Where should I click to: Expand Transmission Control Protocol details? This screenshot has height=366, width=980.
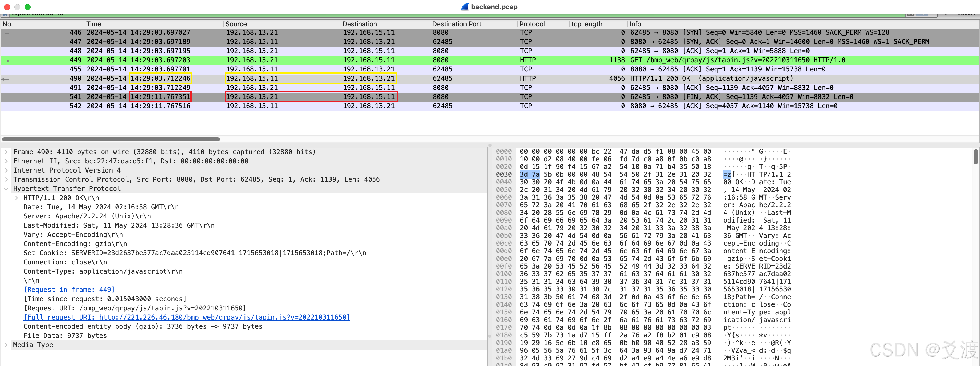6,179
